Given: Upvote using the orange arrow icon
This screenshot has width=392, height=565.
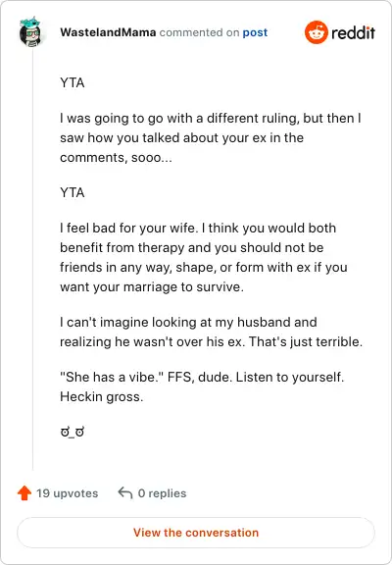Looking at the screenshot, I should tap(24, 492).
